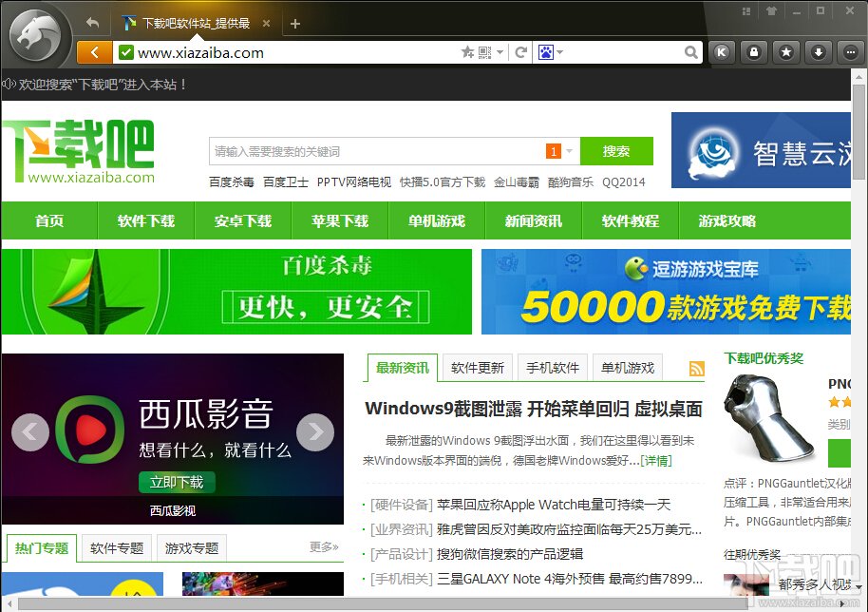Open QQ2014 hot search link

(x=624, y=182)
